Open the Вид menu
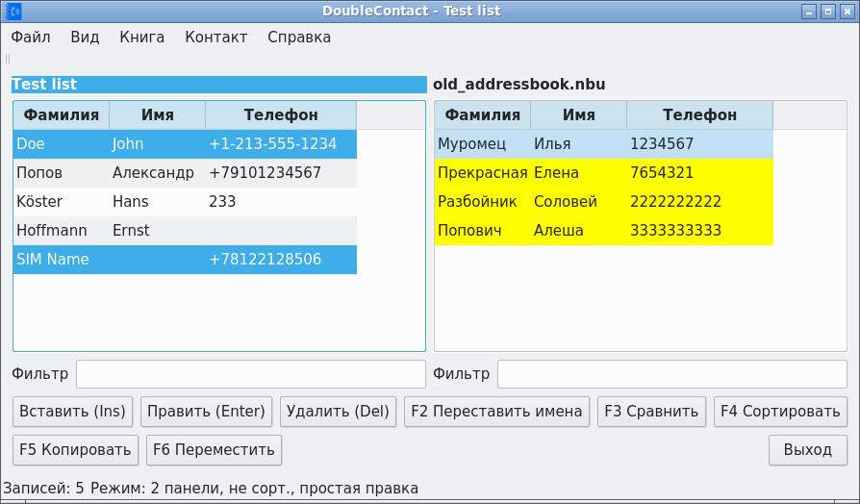The width and height of the screenshot is (860, 504). coord(85,38)
